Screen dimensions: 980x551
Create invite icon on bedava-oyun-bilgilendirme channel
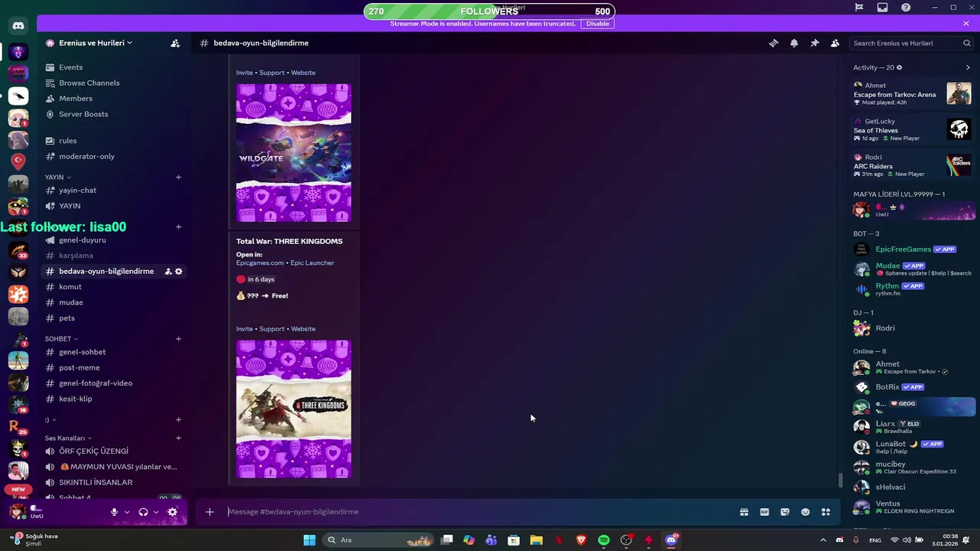click(168, 272)
